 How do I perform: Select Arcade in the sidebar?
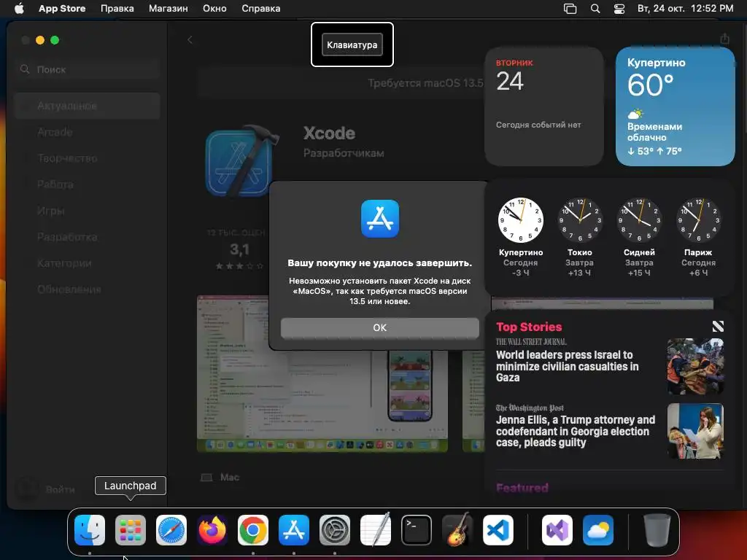(x=88, y=132)
